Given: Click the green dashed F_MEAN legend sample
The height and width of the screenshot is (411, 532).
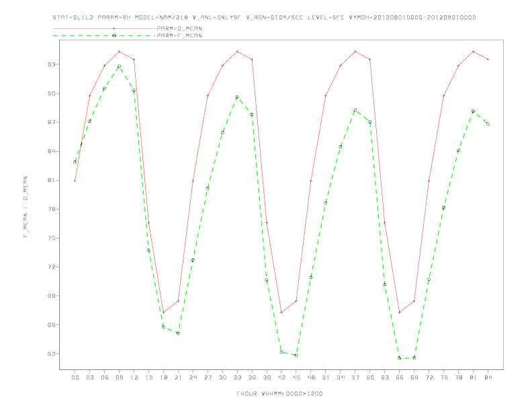Looking at the screenshot, I should pos(104,36).
